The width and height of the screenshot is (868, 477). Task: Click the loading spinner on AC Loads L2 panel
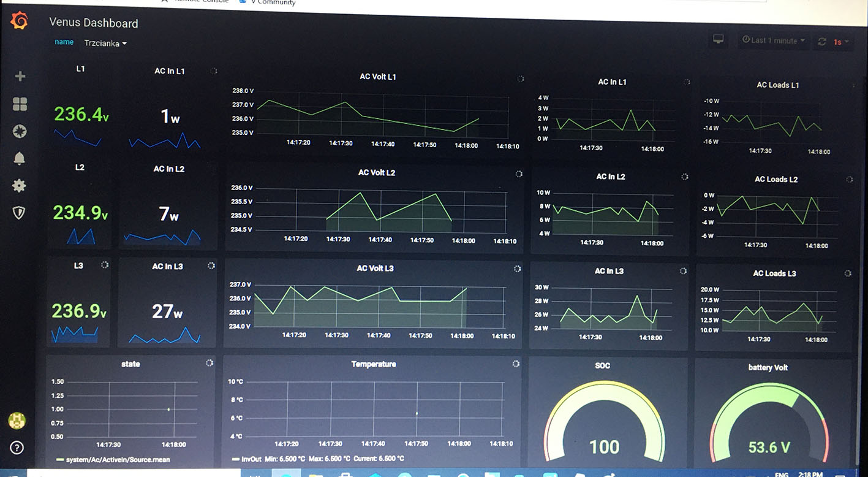849,180
